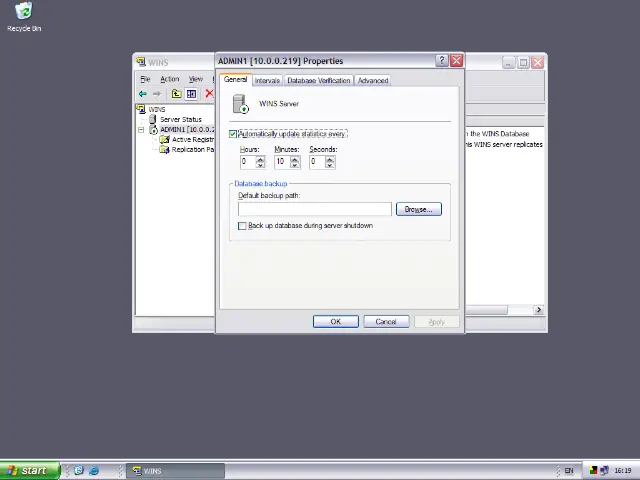The width and height of the screenshot is (640, 480).
Task: Collapse the ADMIN1 tree node
Action: tap(141, 130)
